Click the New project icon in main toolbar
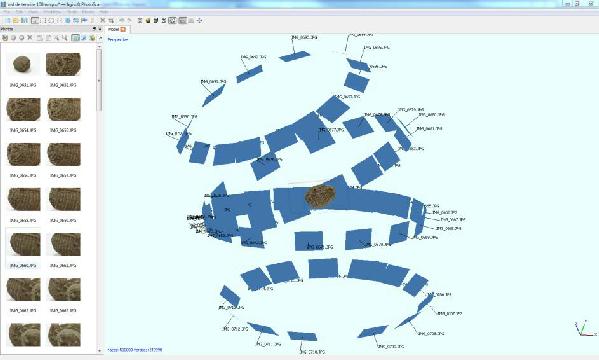Image resolution: width=599 pixels, height=360 pixels. point(7,21)
